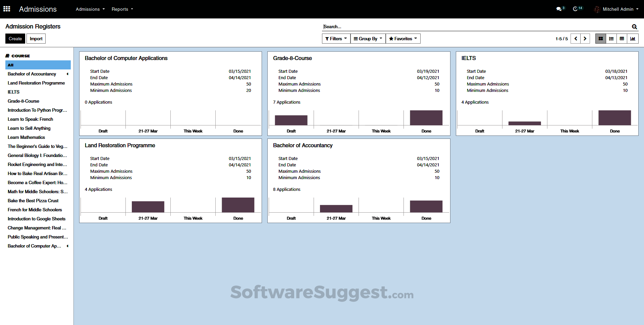The width and height of the screenshot is (644, 325).
Task: Filter by IELTS course in sidebar
Action: click(x=13, y=92)
